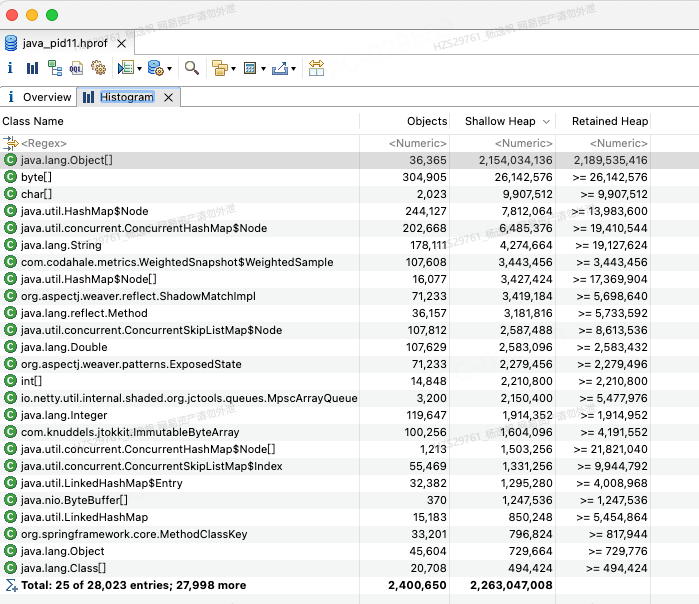Select java.lang.Integer row
The width and height of the screenshot is (699, 604).
click(350, 415)
